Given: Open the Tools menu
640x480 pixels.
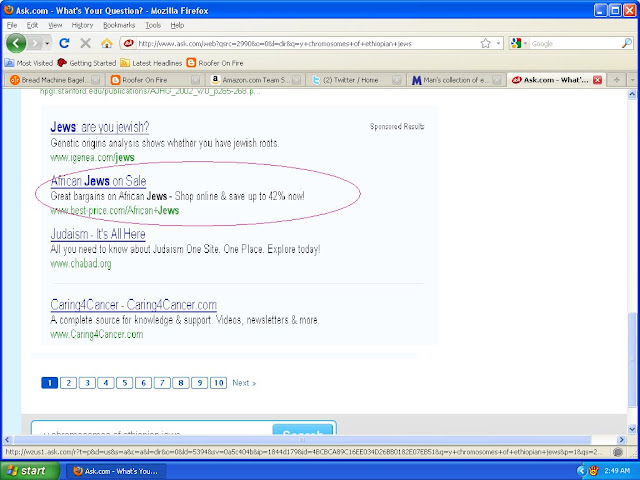Looking at the screenshot, I should coord(153,25).
